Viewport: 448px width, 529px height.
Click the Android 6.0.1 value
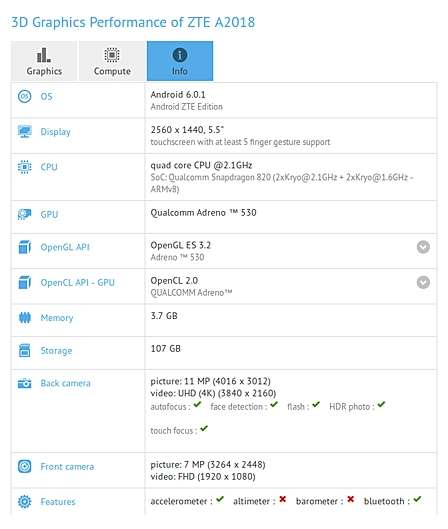[178, 94]
